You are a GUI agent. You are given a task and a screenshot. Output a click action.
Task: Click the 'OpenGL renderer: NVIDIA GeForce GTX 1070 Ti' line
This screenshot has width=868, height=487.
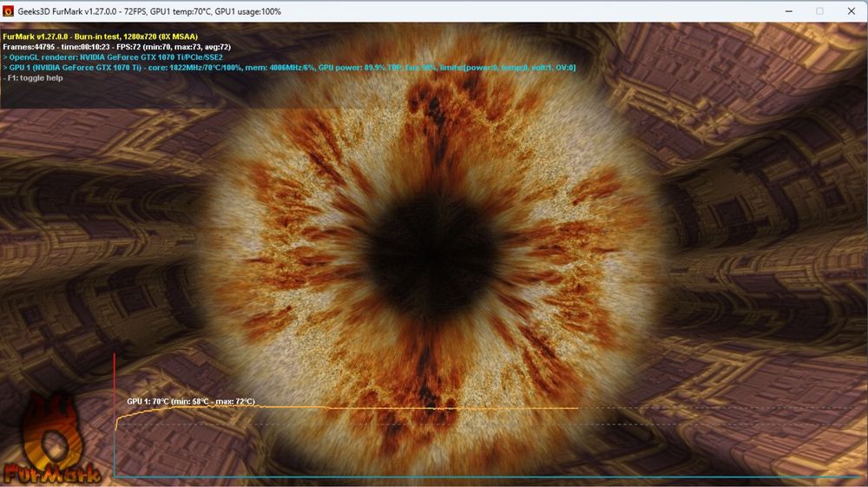pyautogui.click(x=113, y=57)
